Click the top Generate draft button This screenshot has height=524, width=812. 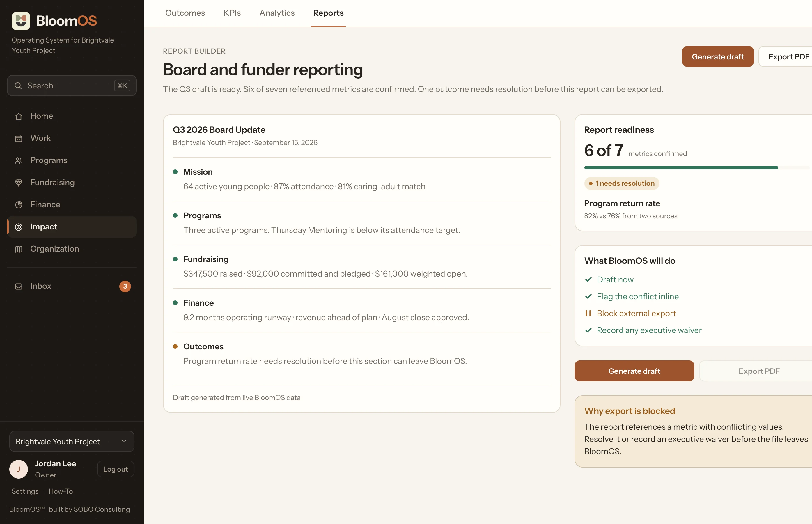click(718, 56)
